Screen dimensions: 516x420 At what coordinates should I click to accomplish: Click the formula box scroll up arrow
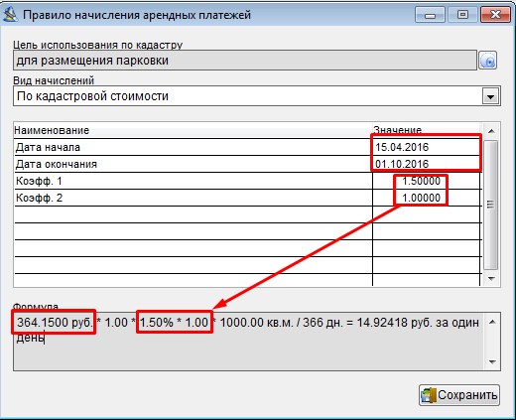point(492,322)
